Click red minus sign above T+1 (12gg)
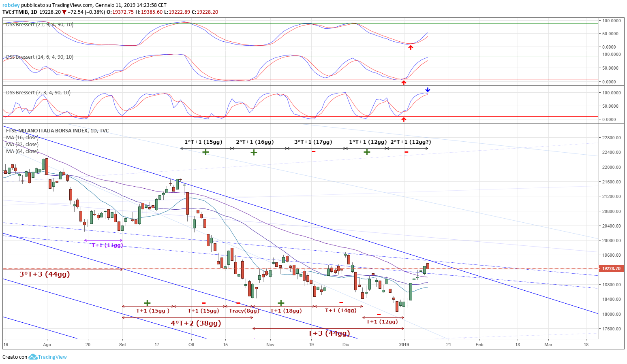This screenshot has width=627, height=364. tap(379, 314)
